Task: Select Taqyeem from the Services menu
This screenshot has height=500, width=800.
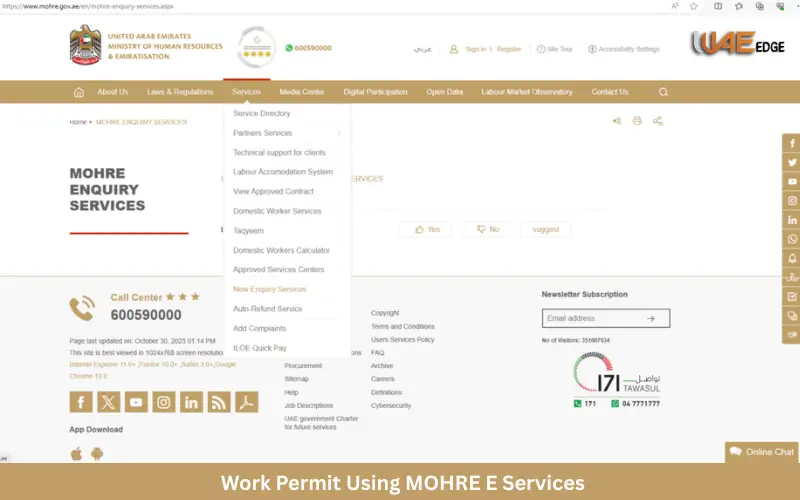Action: [248, 231]
